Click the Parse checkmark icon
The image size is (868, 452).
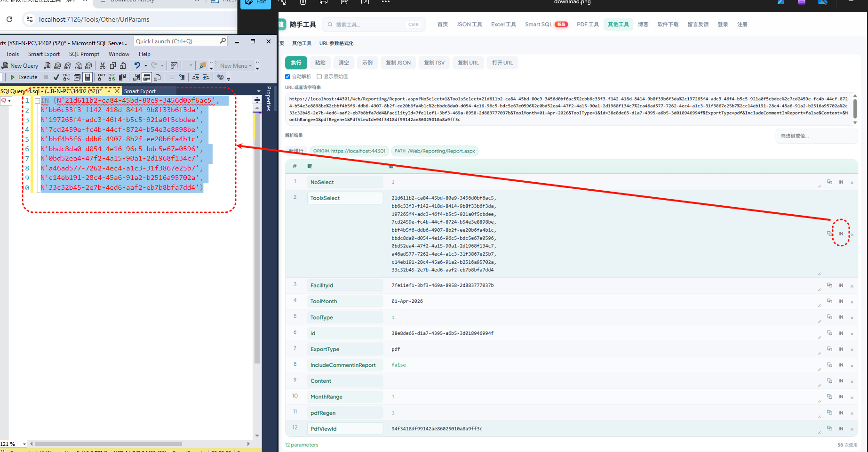point(56,77)
